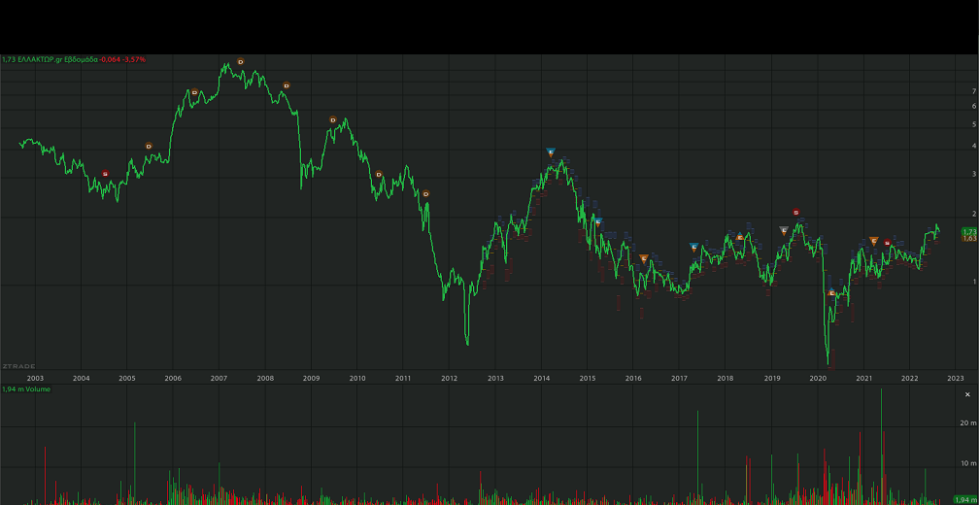Click the 2 level on price axis

click(974, 214)
